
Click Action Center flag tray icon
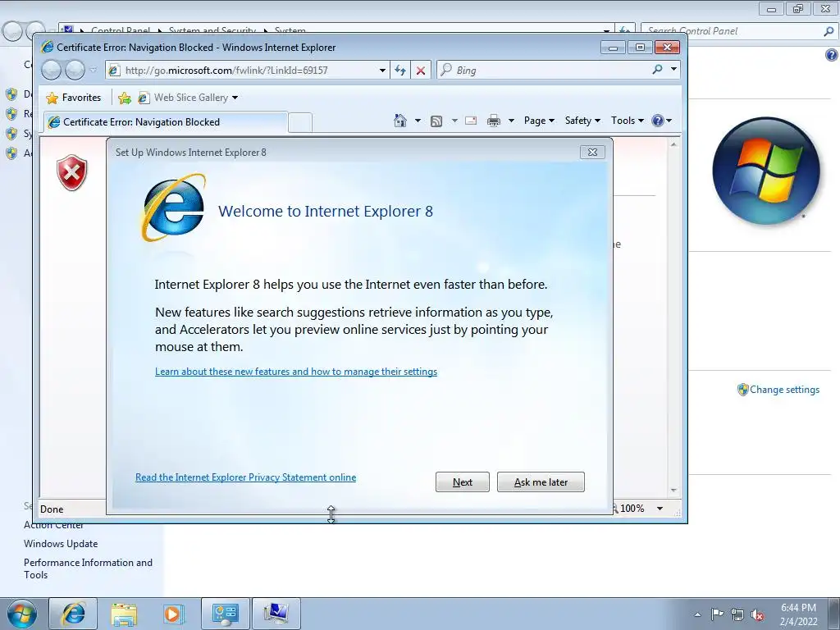pyautogui.click(x=717, y=614)
